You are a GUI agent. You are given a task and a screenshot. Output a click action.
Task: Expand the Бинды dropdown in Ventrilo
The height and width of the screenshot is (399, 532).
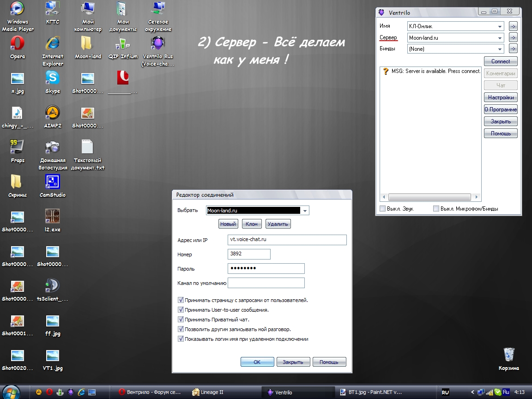click(x=500, y=49)
